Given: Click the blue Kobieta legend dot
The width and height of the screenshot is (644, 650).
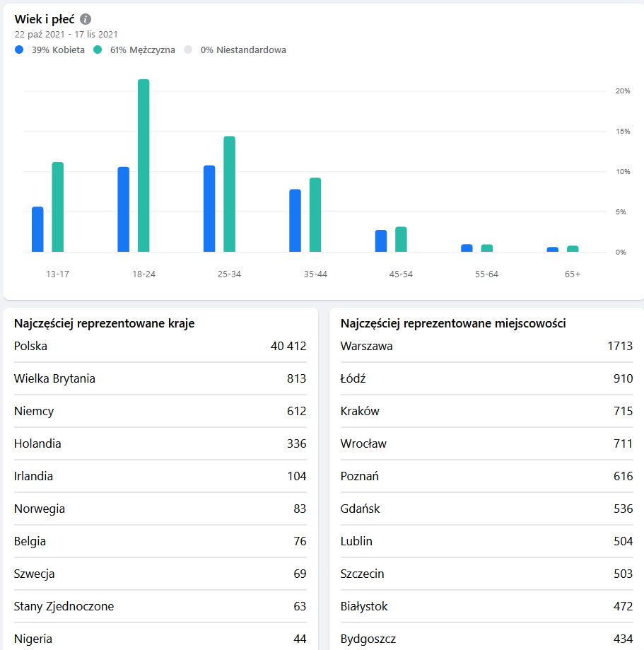Looking at the screenshot, I should (x=19, y=50).
